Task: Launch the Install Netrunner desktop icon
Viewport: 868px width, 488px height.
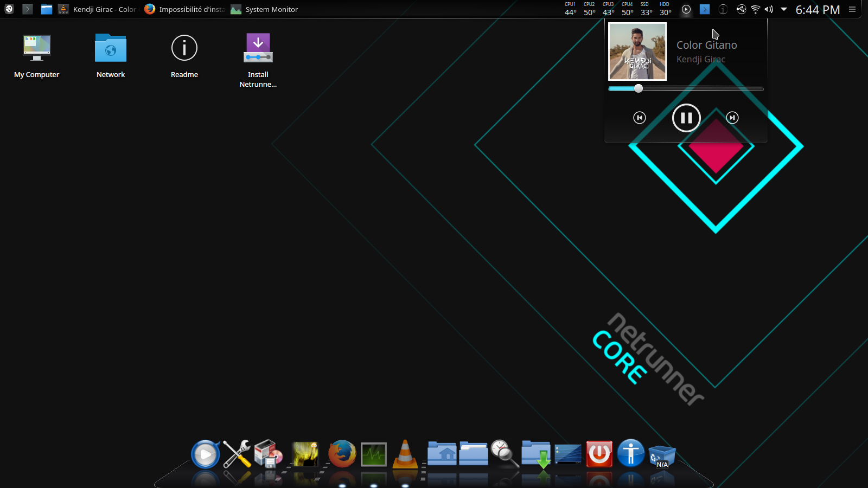Action: (x=258, y=60)
